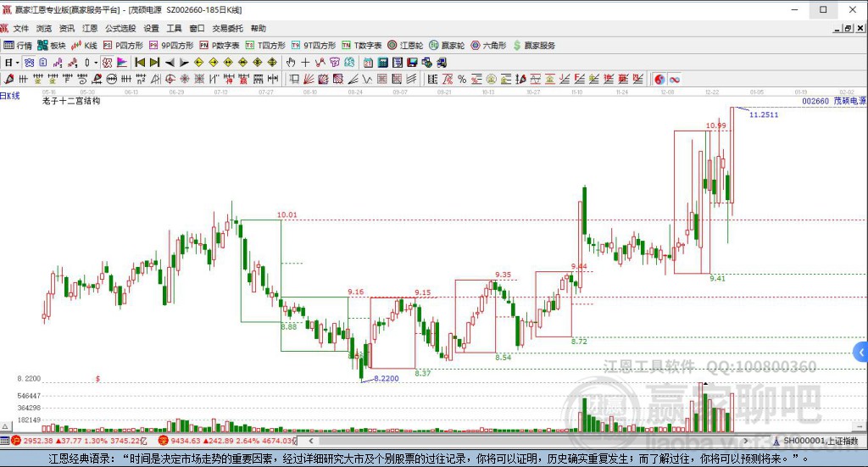The width and height of the screenshot is (868, 467).
Task: Open the 资讯 menu
Action: (x=67, y=28)
